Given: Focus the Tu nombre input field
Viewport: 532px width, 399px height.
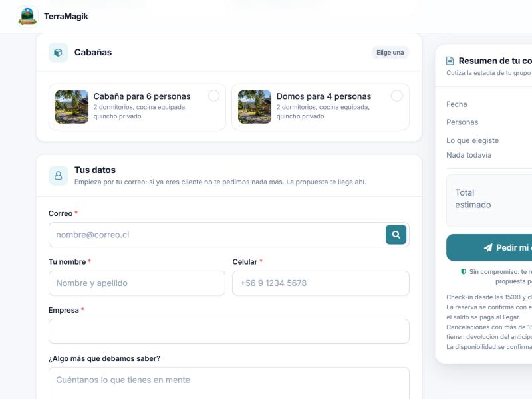Looking at the screenshot, I should [137, 283].
